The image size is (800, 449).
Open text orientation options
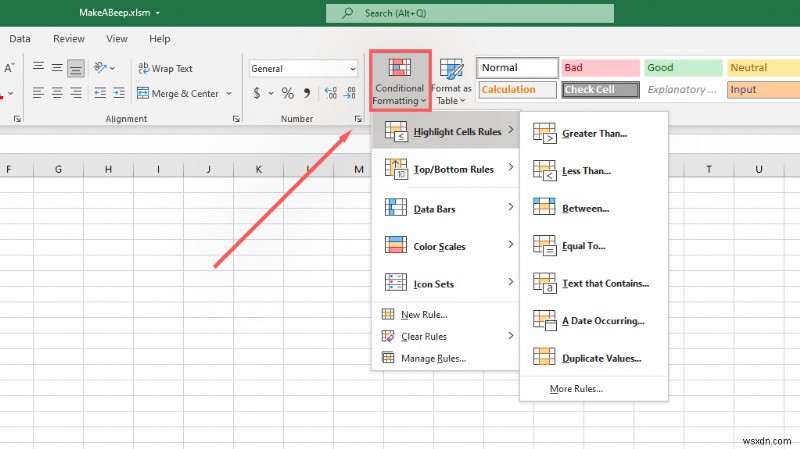[x=104, y=68]
